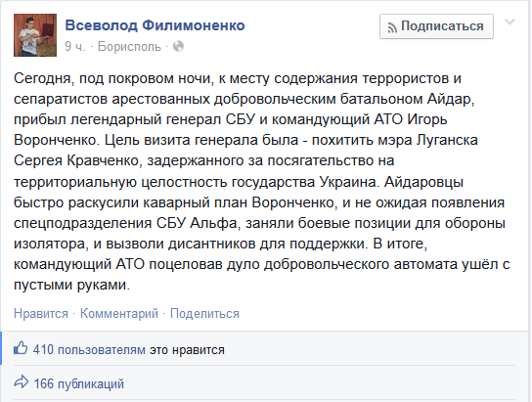Viewport: 532px width, 402px height.
Task: Click the Поделиться share link
Action: tap(204, 313)
